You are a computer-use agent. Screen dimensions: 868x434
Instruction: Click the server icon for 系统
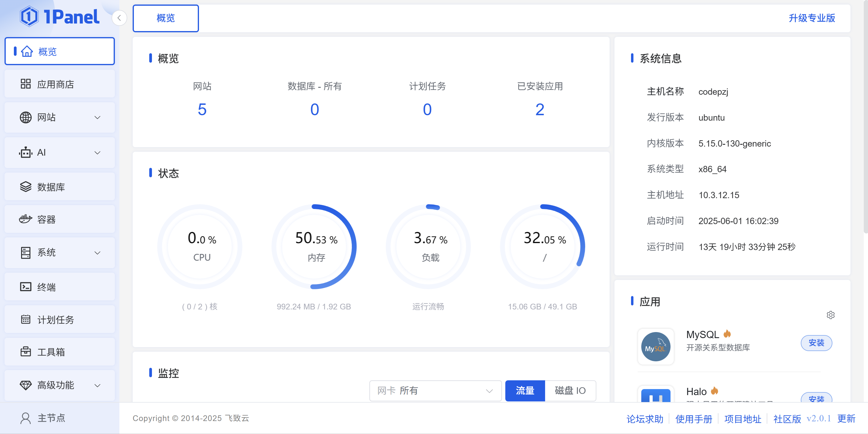click(26, 252)
